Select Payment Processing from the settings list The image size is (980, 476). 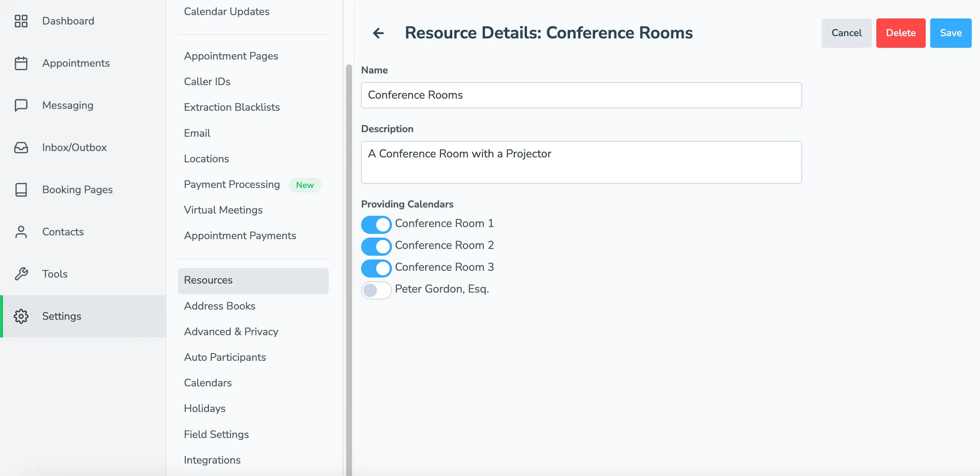(x=231, y=185)
